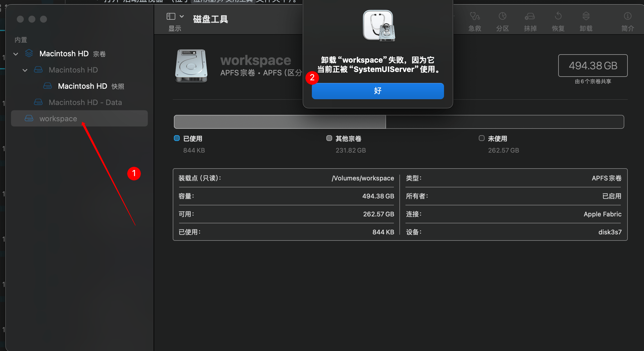Viewport: 644px width, 351px height.
Task: Click the 未使用 legend color marker
Action: 482,138
